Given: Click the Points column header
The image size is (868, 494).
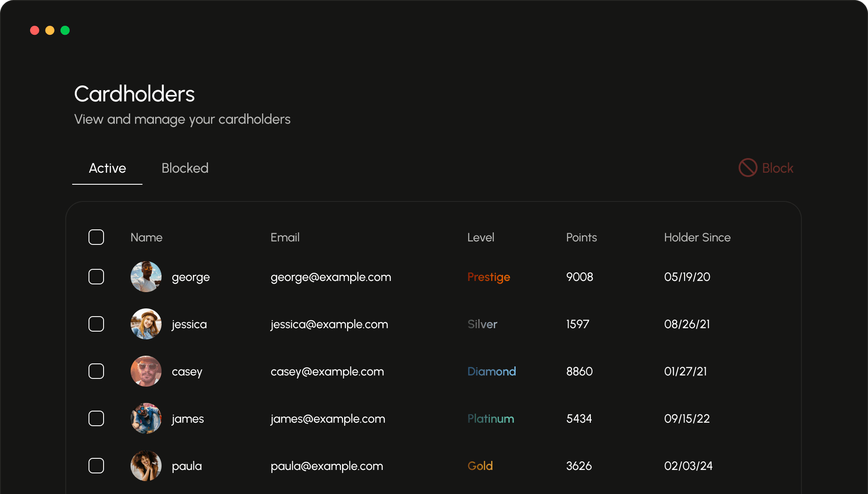Looking at the screenshot, I should 581,237.
